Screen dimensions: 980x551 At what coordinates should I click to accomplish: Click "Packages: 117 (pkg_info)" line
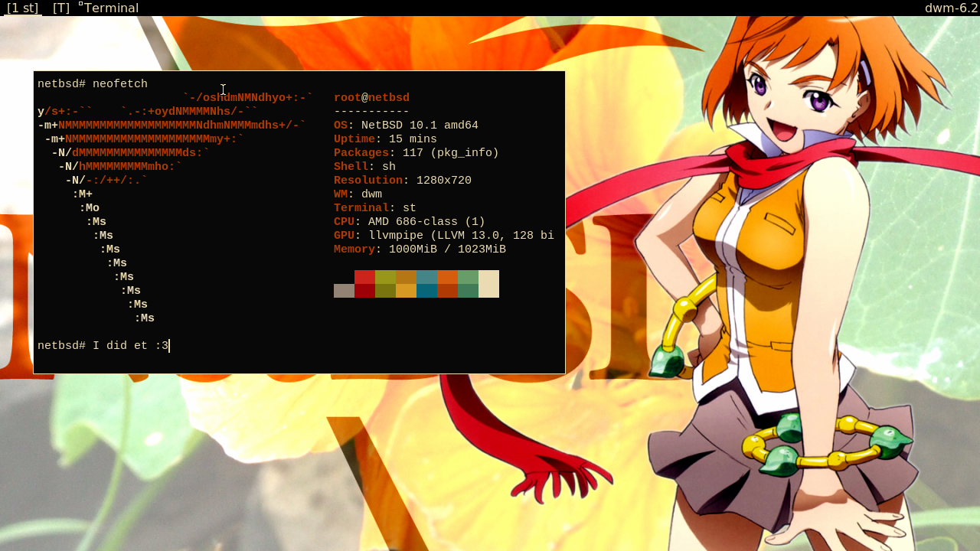click(416, 153)
